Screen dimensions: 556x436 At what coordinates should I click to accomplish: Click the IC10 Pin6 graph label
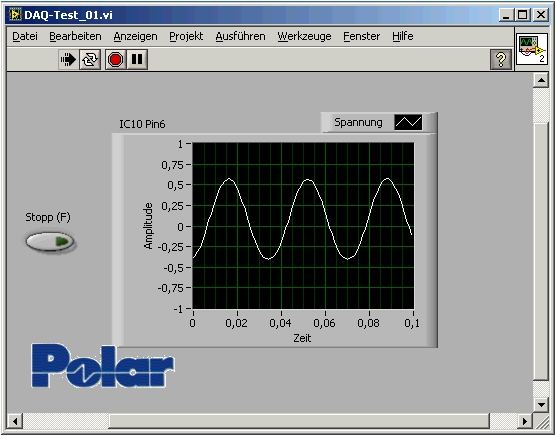(x=142, y=124)
